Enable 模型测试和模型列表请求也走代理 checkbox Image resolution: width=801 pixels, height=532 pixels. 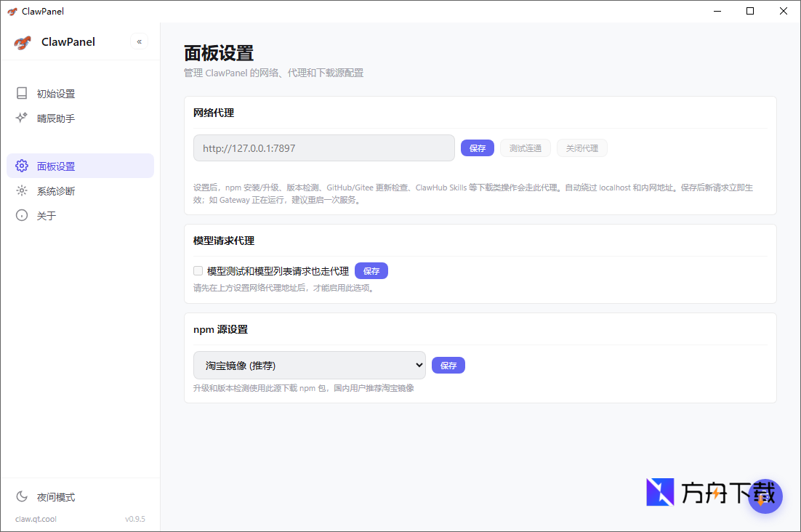click(198, 271)
